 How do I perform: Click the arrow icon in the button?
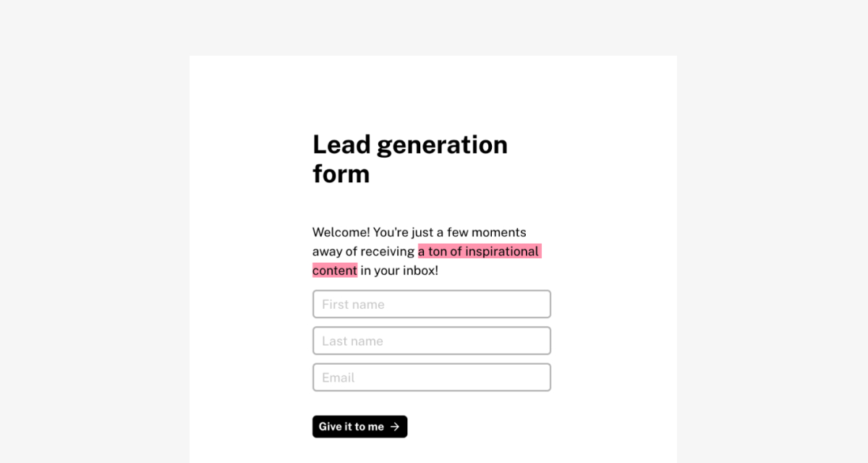click(x=395, y=427)
